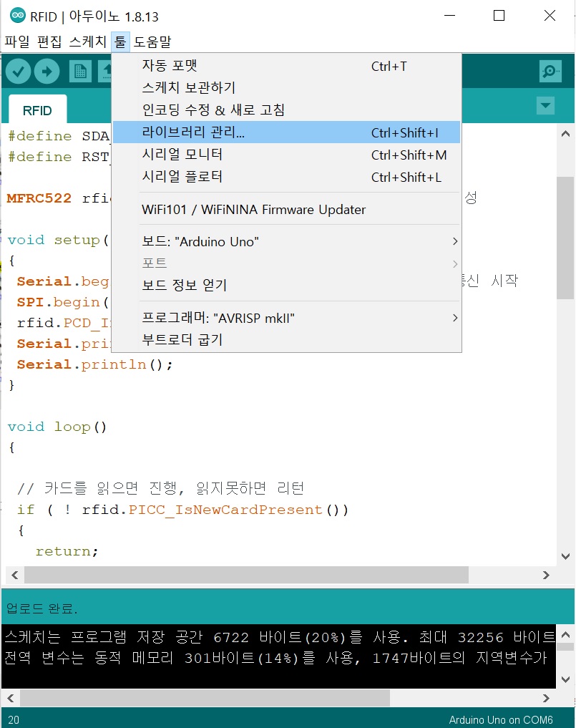The width and height of the screenshot is (576, 728).
Task: Click editor vertical scrollbar up arrow
Action: [x=565, y=134]
